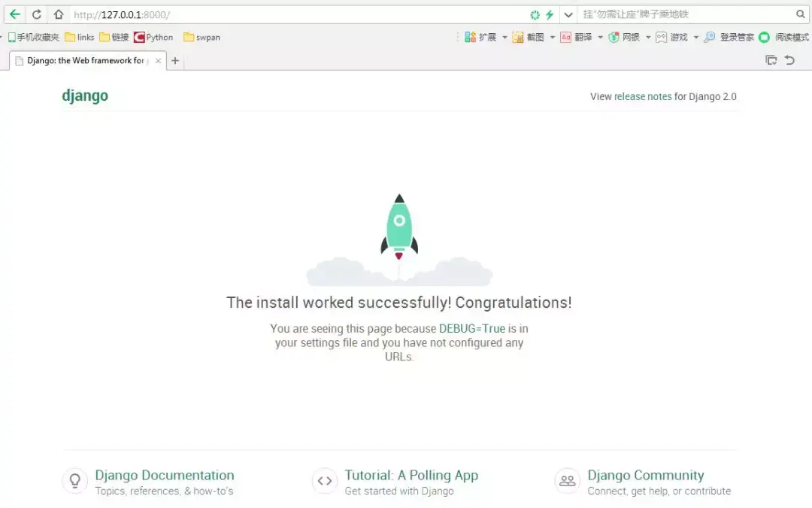Click the django logo heading
812x508 pixels.
(x=85, y=96)
